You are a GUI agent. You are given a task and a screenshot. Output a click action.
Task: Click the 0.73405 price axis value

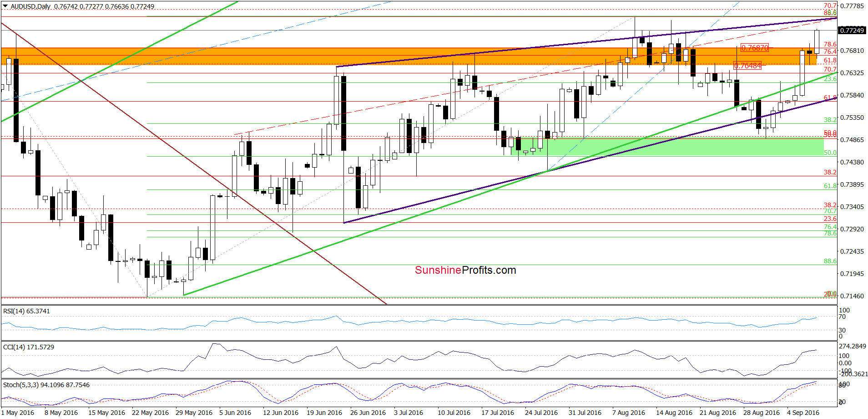pyautogui.click(x=852, y=207)
